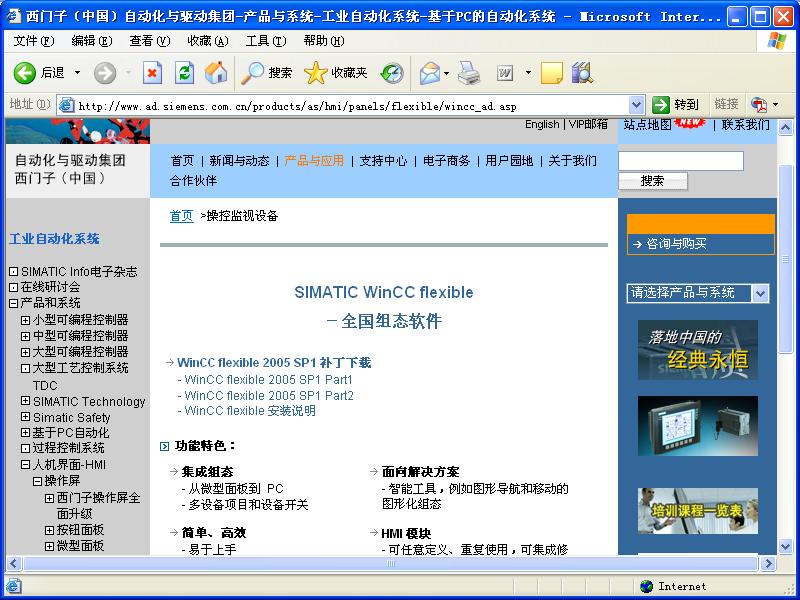Click the site search text field

click(x=680, y=161)
